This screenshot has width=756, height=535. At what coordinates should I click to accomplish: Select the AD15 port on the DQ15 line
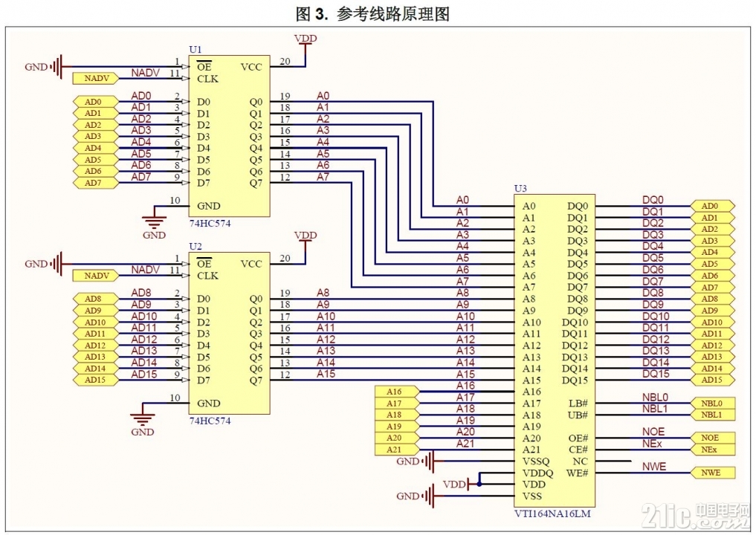[713, 380]
